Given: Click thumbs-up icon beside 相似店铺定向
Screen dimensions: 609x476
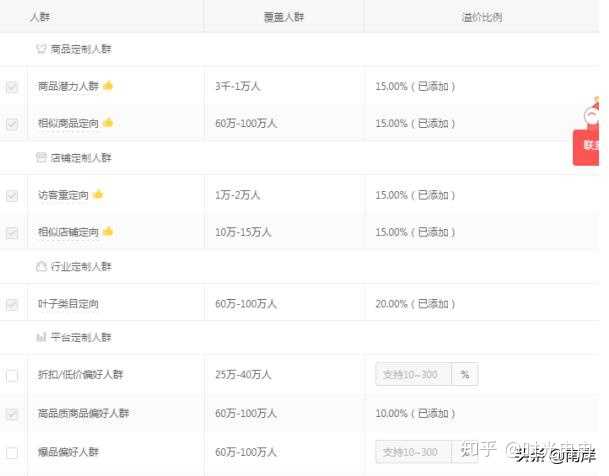Looking at the screenshot, I should coord(108,231).
